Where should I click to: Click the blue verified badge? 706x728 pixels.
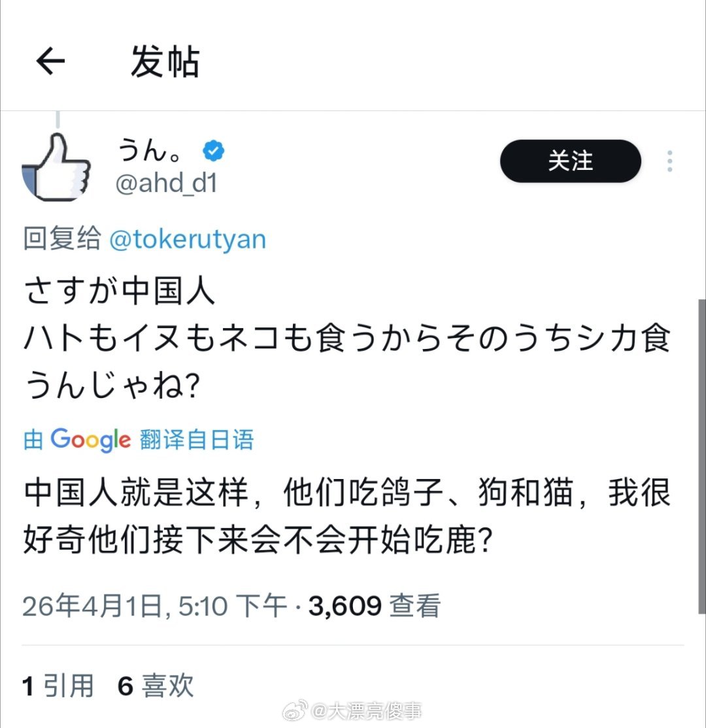pos(213,150)
